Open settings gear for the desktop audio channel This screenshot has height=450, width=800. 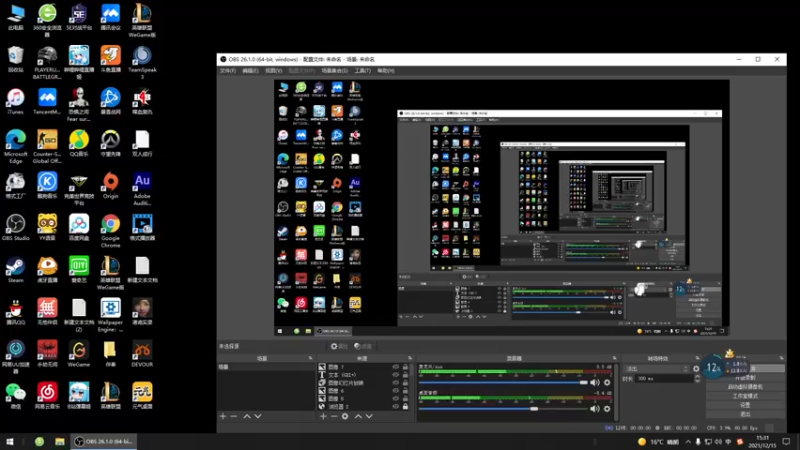pyautogui.click(x=607, y=409)
